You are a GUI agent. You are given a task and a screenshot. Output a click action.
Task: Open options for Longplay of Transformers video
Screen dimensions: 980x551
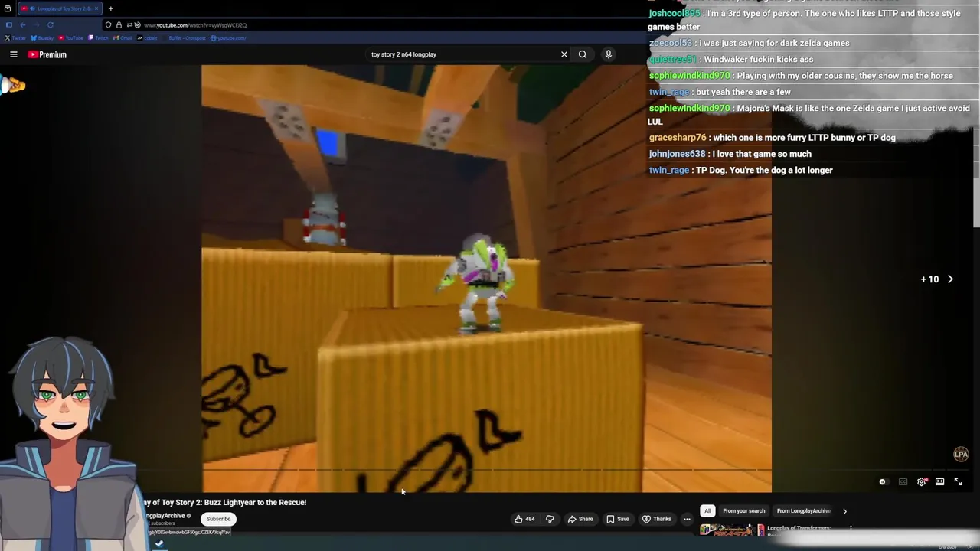click(851, 528)
